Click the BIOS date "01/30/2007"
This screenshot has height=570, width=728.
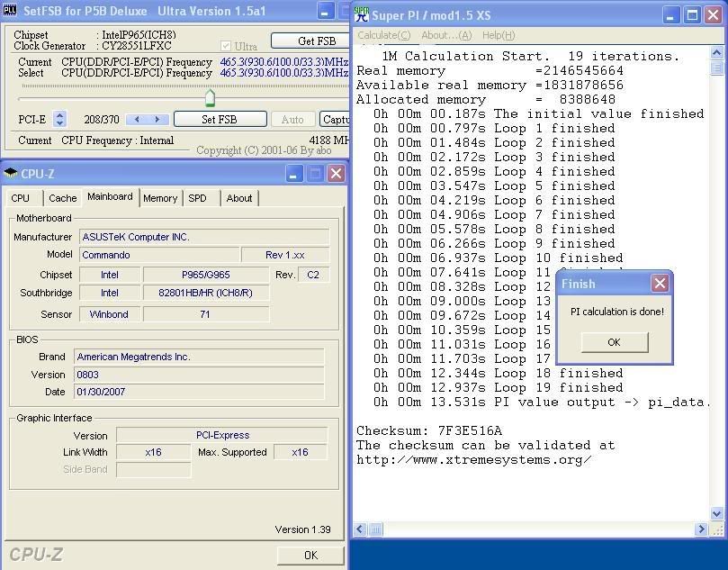[199, 392]
